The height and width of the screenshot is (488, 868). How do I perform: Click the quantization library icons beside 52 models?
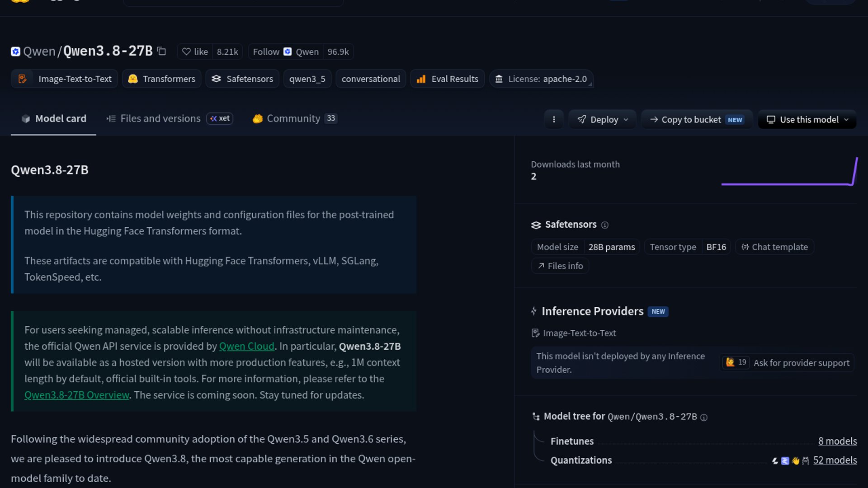[x=790, y=461]
